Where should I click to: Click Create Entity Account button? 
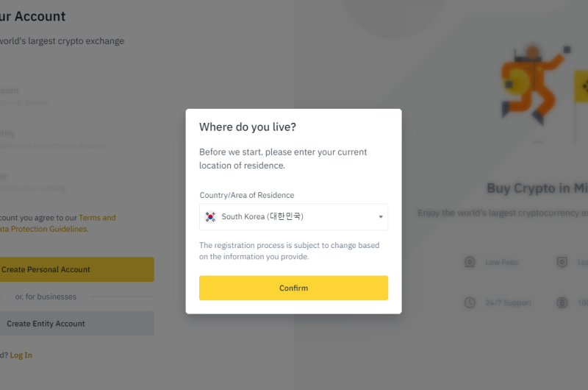tap(73, 324)
